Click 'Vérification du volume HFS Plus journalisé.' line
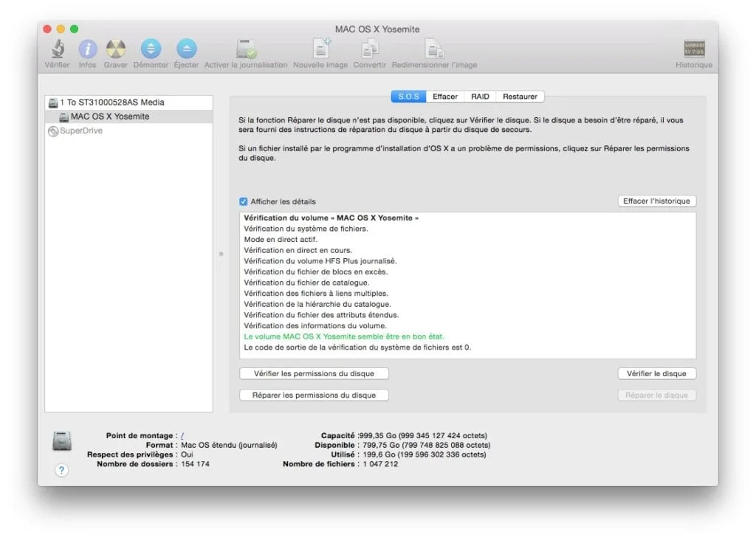This screenshot has width=756, height=540. 320,261
